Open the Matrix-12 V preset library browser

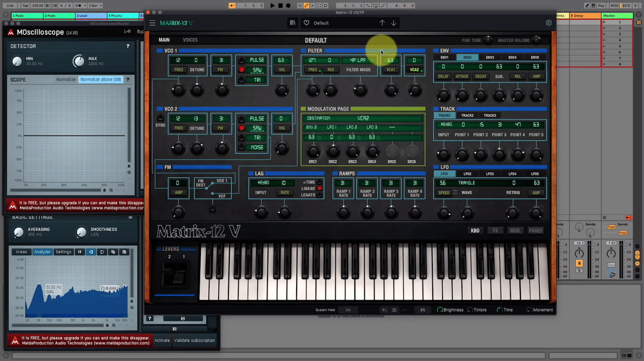coord(293,23)
